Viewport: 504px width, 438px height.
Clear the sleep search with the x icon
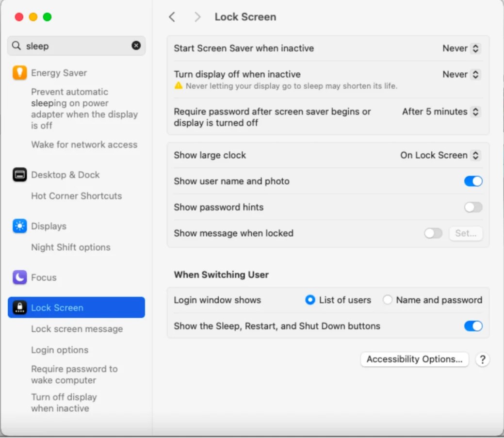tap(136, 46)
